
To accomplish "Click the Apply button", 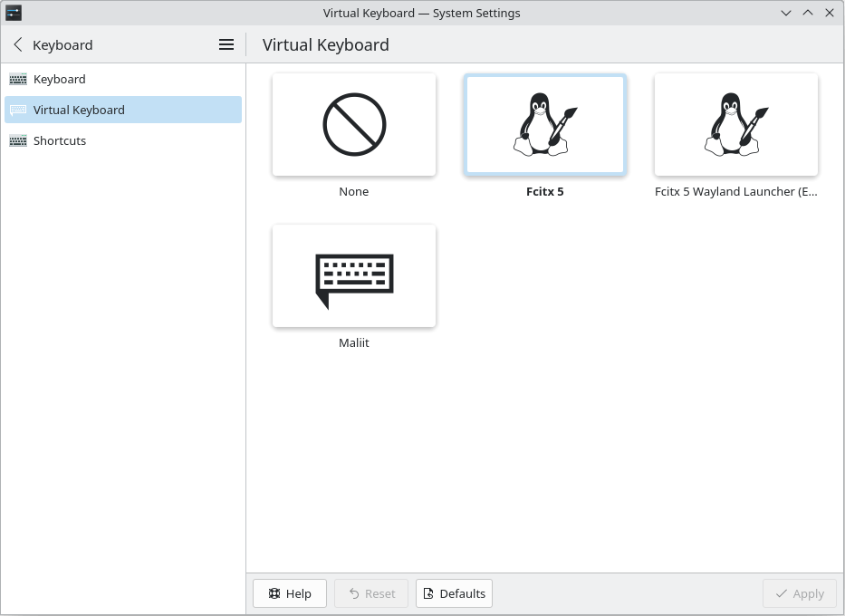I will pyautogui.click(x=800, y=593).
